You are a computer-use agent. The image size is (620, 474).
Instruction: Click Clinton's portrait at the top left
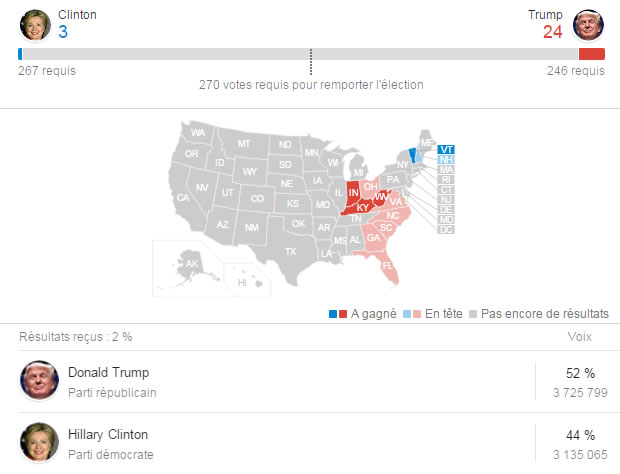click(35, 25)
